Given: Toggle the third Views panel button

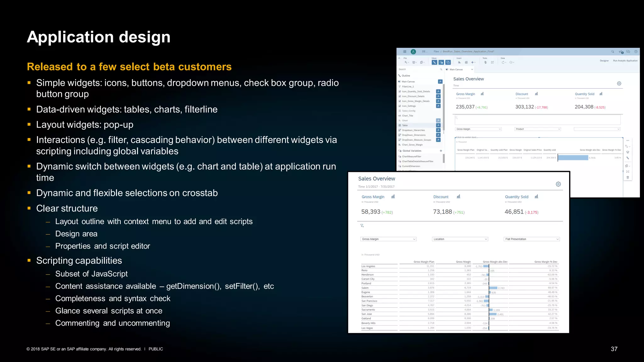Looking at the screenshot, I should tap(448, 62).
